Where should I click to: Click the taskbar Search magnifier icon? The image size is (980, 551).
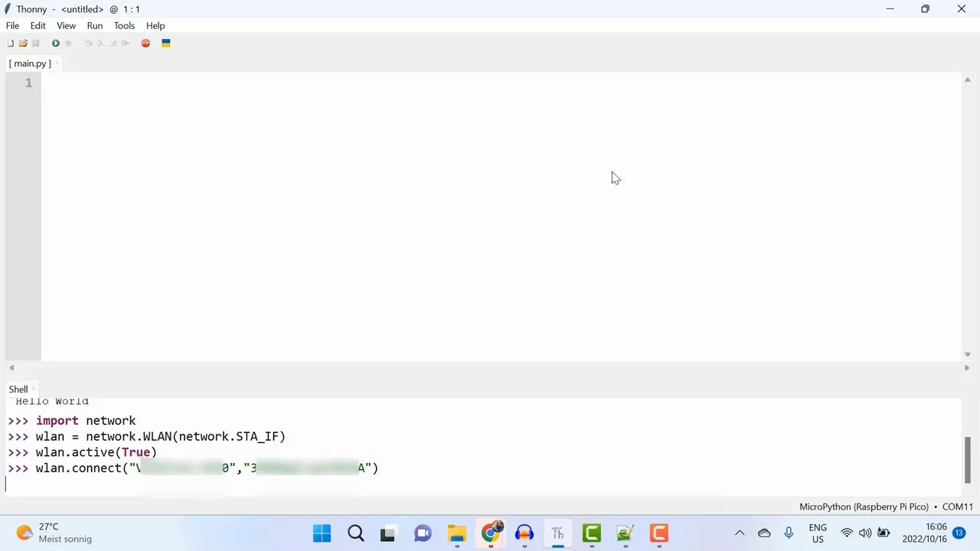point(355,533)
